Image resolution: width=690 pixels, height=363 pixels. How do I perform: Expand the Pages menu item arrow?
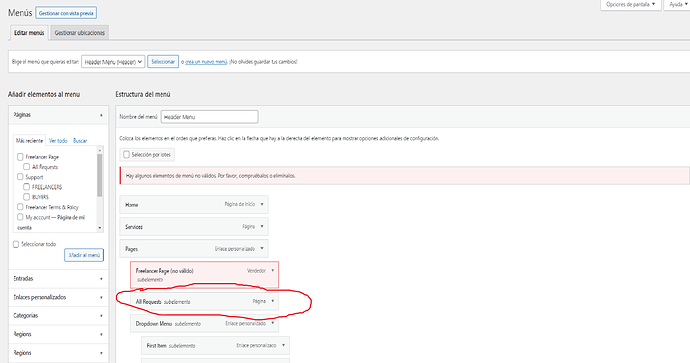262,249
